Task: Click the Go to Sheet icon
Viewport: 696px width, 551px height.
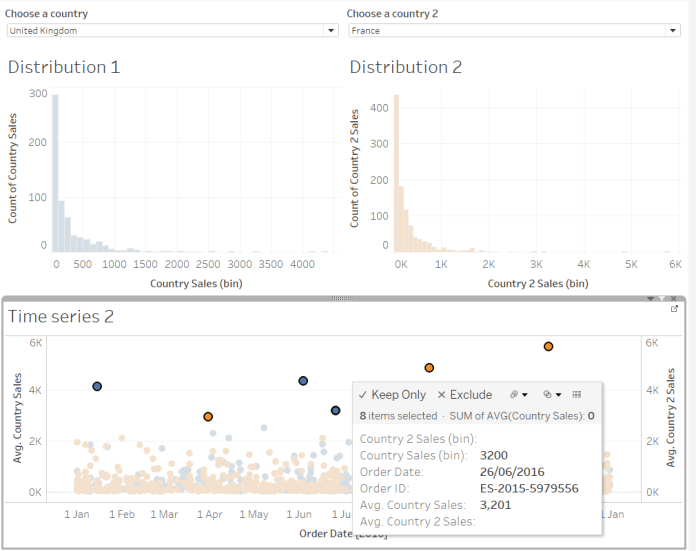Action: (675, 309)
